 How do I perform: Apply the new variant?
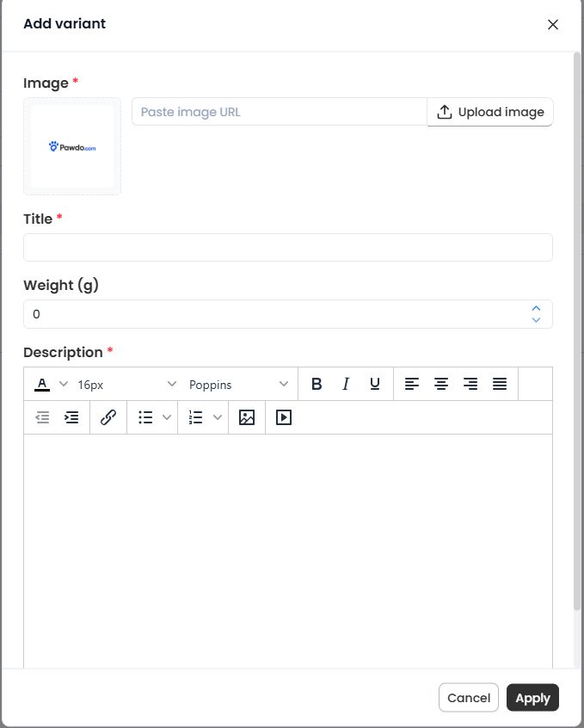point(532,698)
